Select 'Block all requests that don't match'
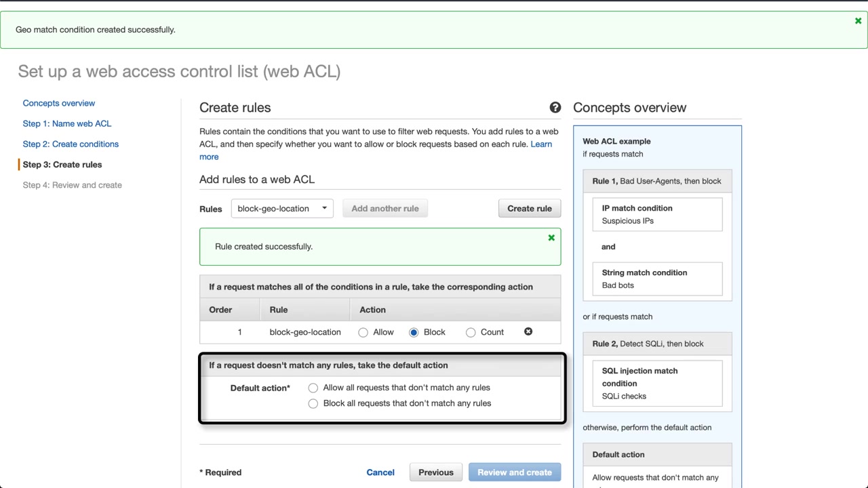 point(313,403)
